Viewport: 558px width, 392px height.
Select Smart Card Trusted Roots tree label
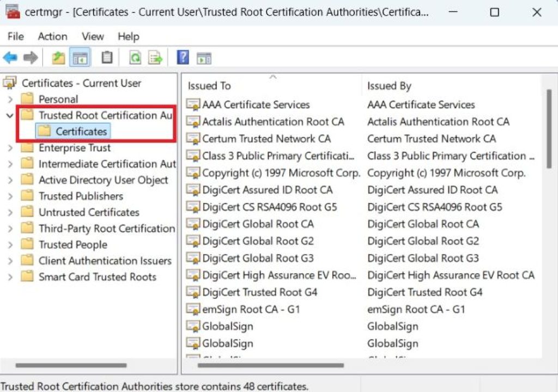[97, 277]
